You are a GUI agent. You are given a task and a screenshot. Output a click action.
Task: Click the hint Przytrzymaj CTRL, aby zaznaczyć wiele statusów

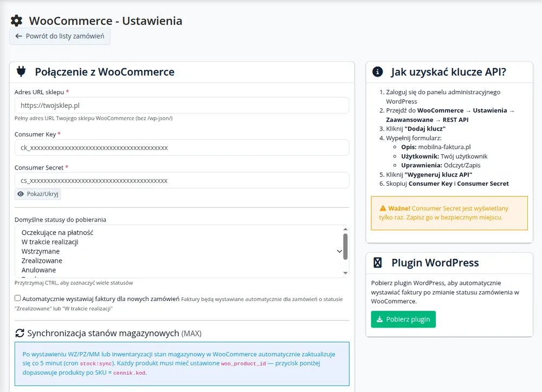(x=74, y=283)
